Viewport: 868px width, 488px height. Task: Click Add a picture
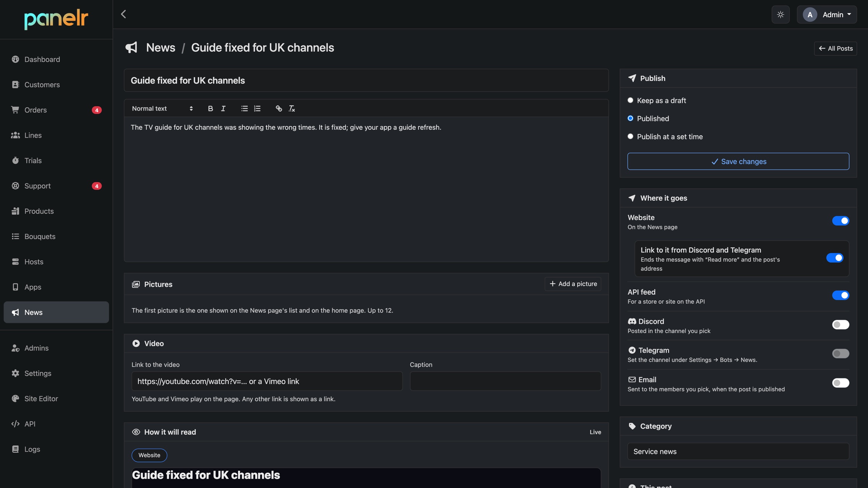point(573,284)
